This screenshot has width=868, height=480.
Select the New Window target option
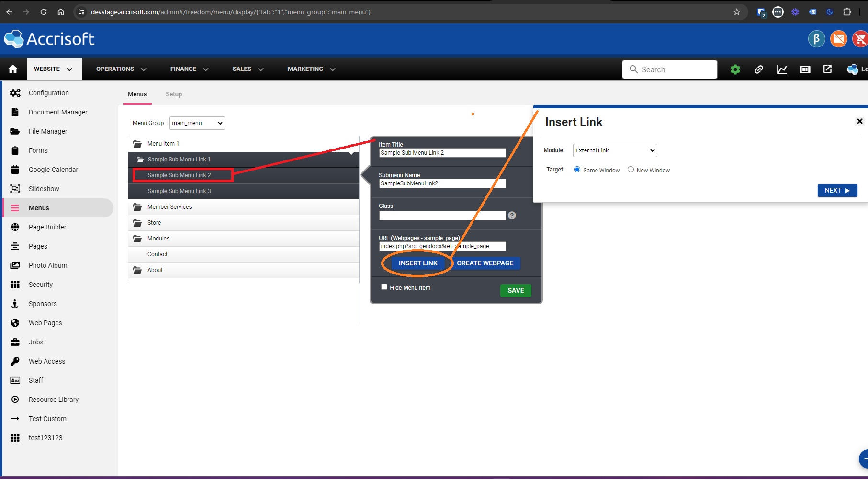(631, 170)
